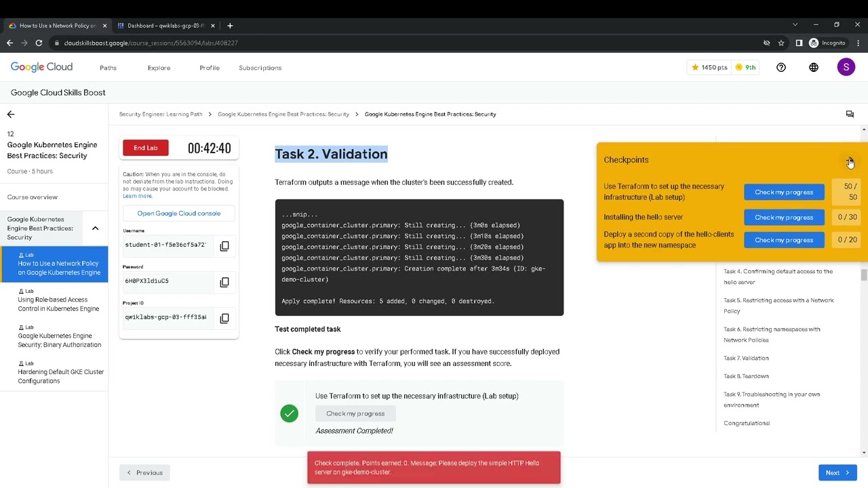
Task: Click the red Check complete error message
Action: 434,468
